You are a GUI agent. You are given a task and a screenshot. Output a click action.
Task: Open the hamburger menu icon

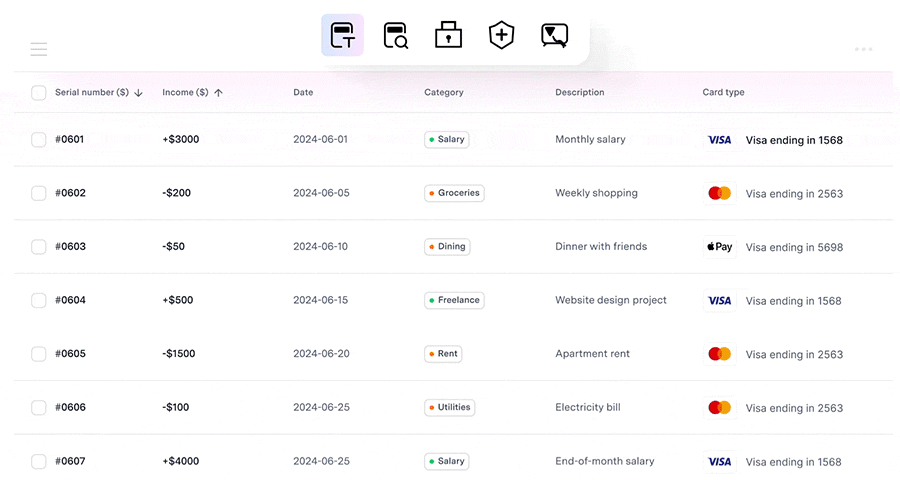(x=38, y=49)
